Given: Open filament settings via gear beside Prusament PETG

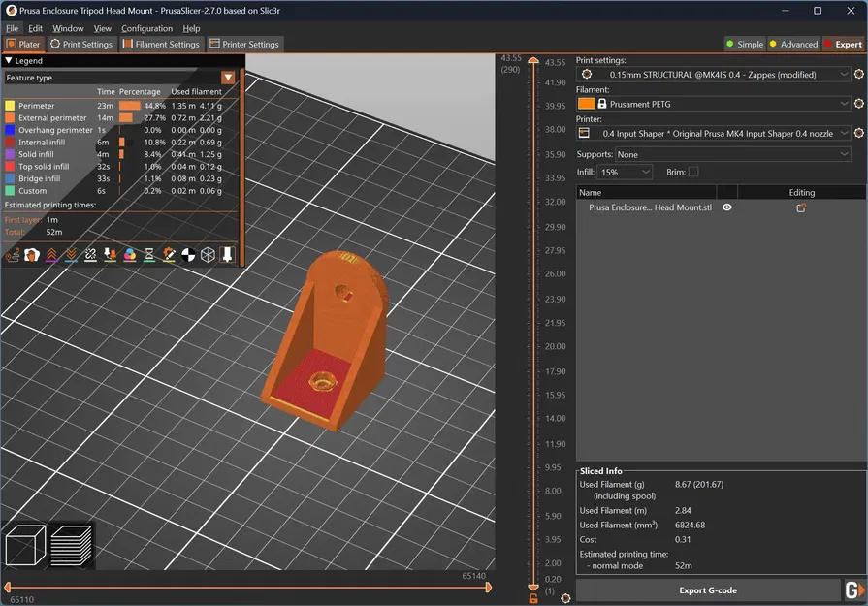Looking at the screenshot, I should [x=857, y=104].
